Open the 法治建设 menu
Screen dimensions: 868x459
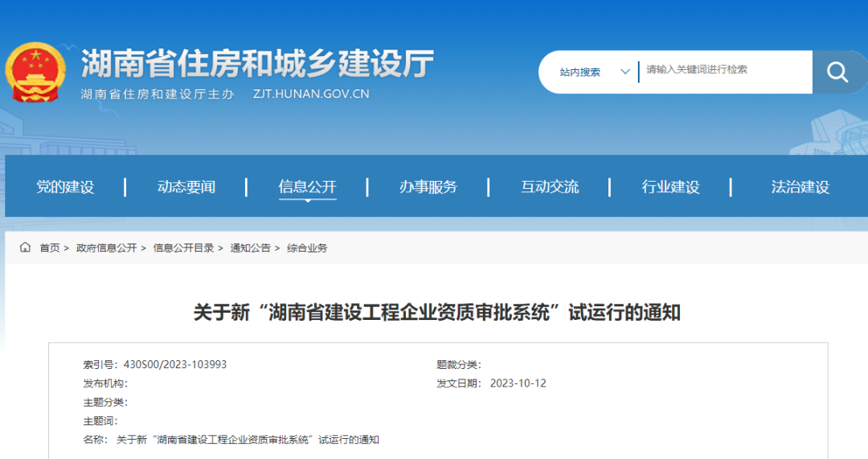(x=800, y=187)
